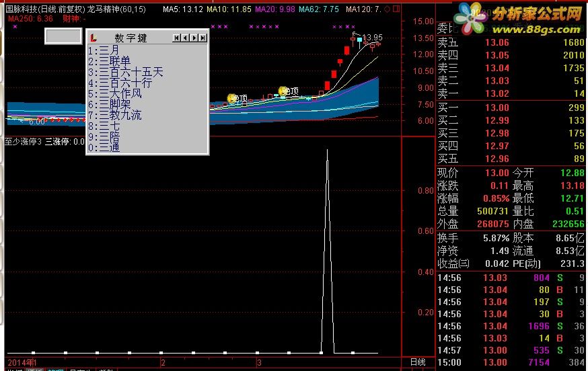Click the red L icon in 数字键 popup

pos(94,38)
